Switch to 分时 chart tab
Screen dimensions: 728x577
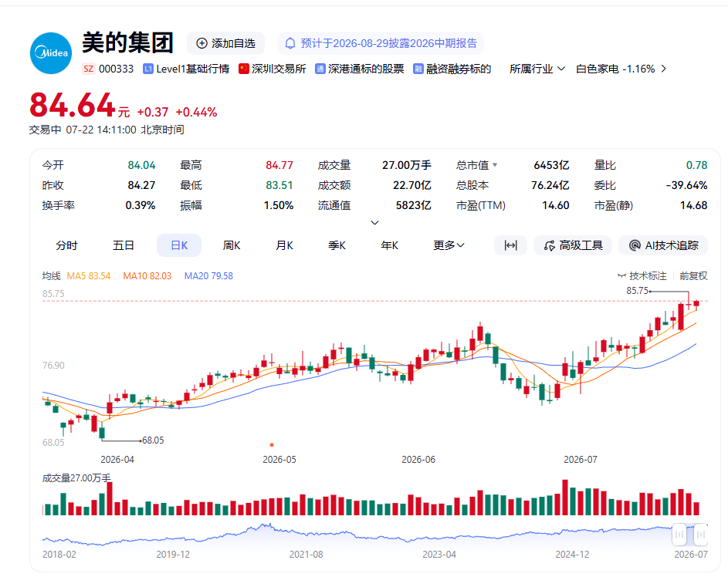click(x=66, y=245)
